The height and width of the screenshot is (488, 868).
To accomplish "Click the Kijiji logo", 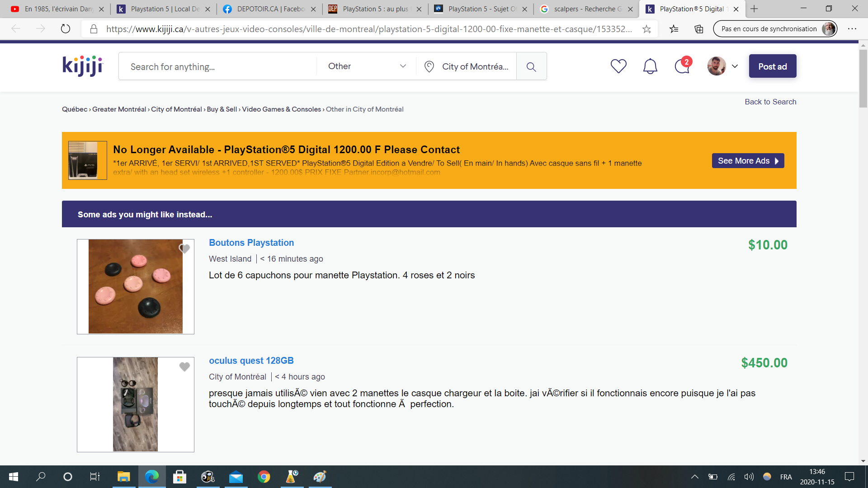I will (x=83, y=66).
